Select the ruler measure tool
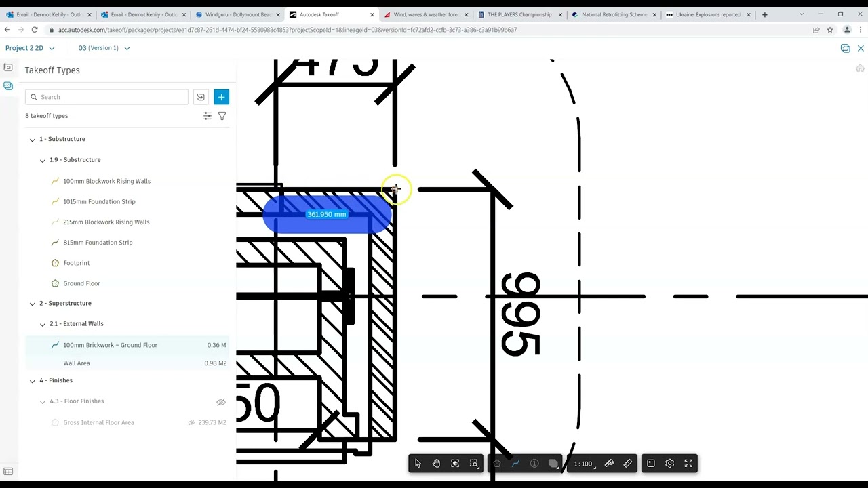 click(628, 464)
